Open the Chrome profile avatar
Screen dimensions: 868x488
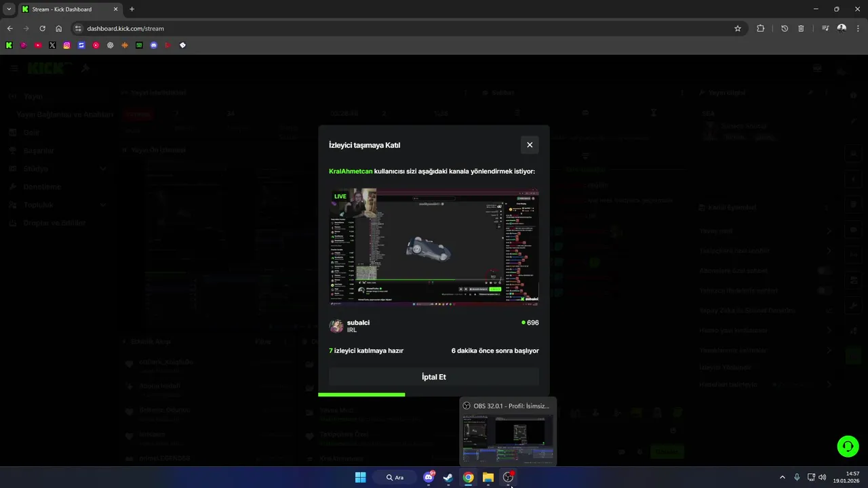pyautogui.click(x=842, y=28)
